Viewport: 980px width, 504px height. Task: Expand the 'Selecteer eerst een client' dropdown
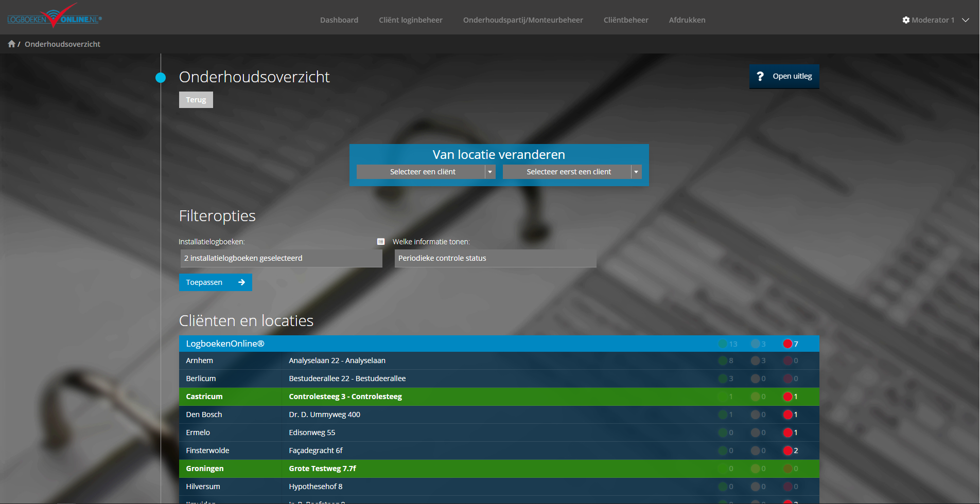point(572,172)
